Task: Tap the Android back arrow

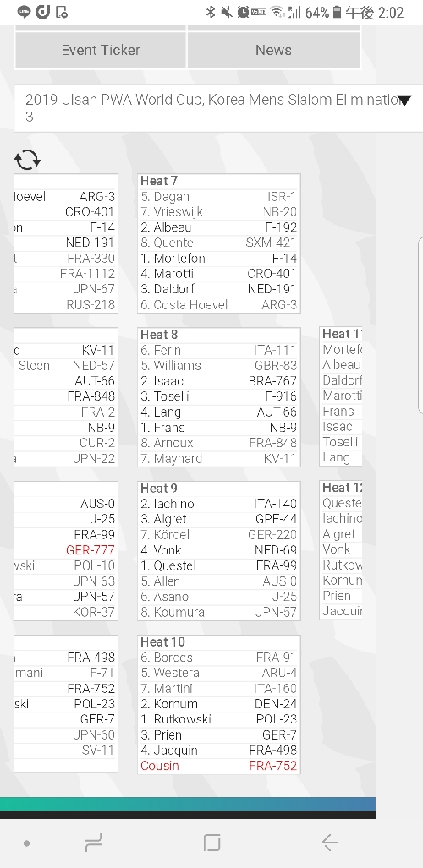Action: (330, 843)
